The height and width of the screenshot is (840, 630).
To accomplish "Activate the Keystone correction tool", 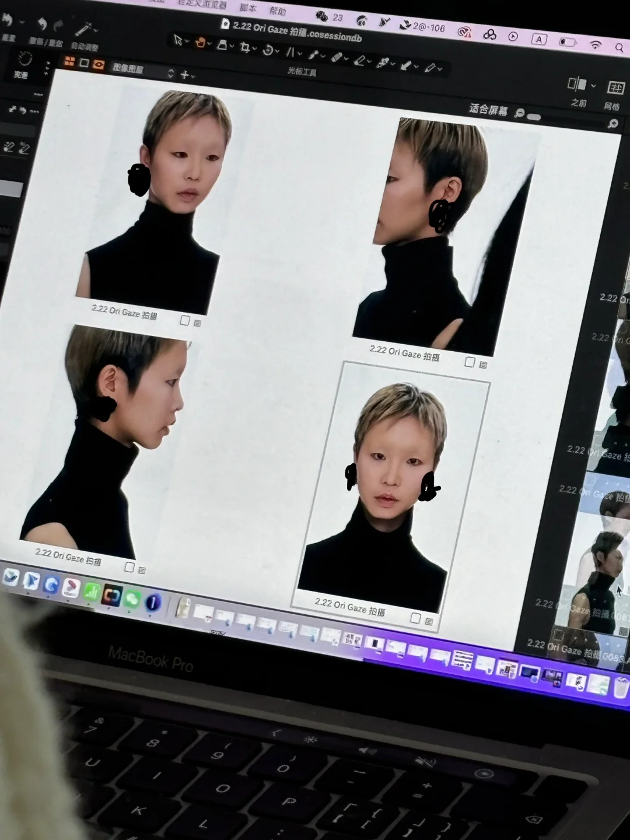I will (290, 52).
